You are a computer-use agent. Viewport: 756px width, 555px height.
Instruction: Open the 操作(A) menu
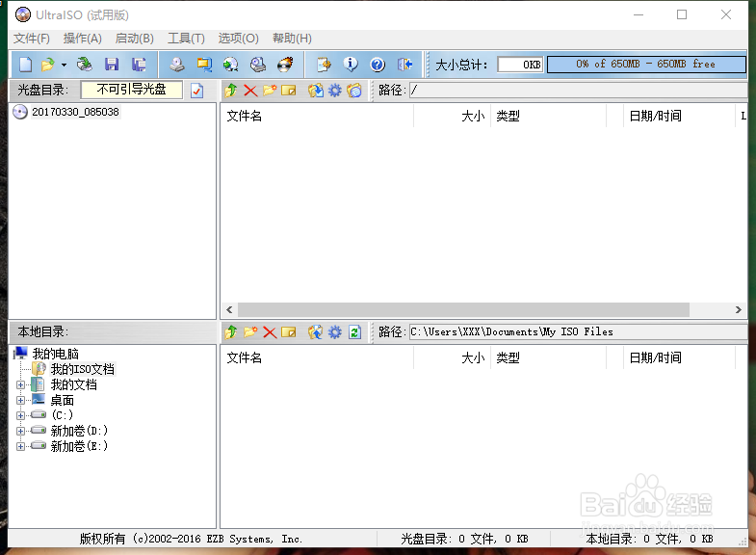83,39
